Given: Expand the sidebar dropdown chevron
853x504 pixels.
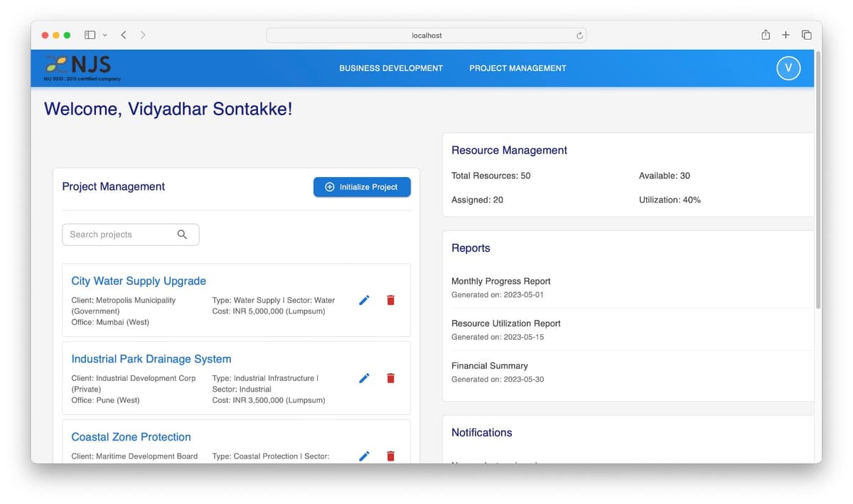Looking at the screenshot, I should (104, 34).
